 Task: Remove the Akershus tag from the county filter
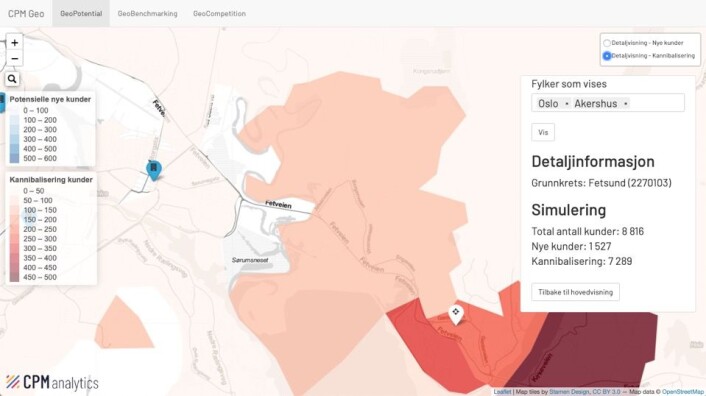pos(625,104)
